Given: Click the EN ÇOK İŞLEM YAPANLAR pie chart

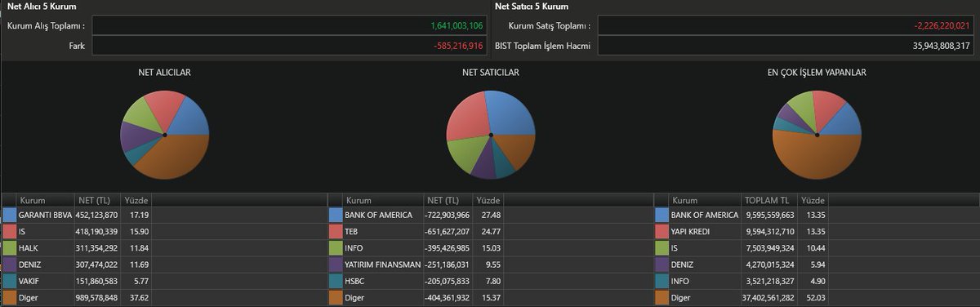Looking at the screenshot, I should (817, 135).
